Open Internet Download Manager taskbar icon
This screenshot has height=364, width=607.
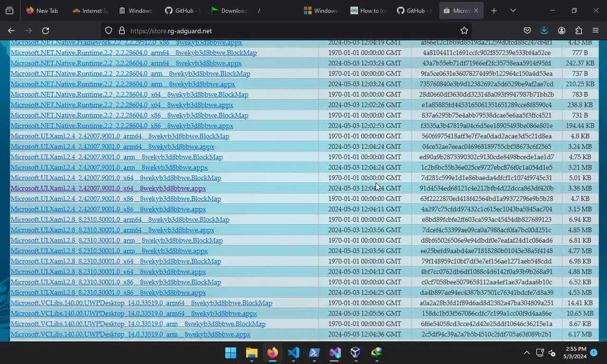pos(377,353)
